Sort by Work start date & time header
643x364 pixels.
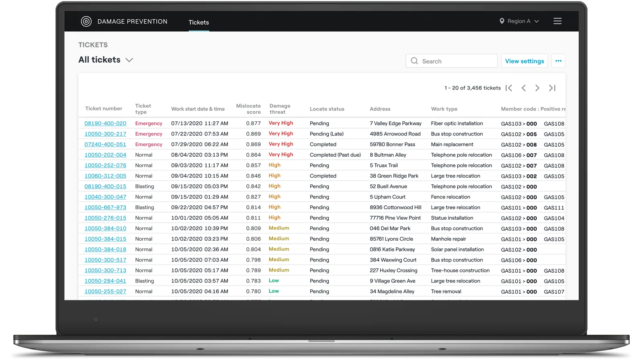coord(198,109)
